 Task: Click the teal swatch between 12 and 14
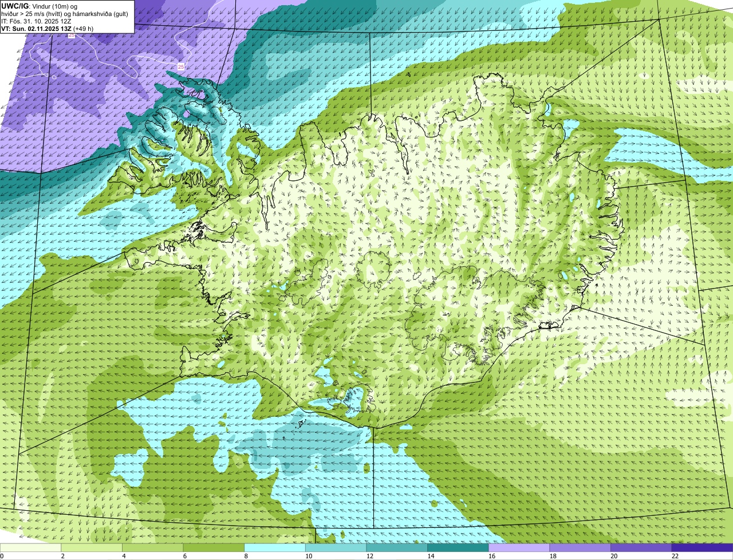point(397,547)
